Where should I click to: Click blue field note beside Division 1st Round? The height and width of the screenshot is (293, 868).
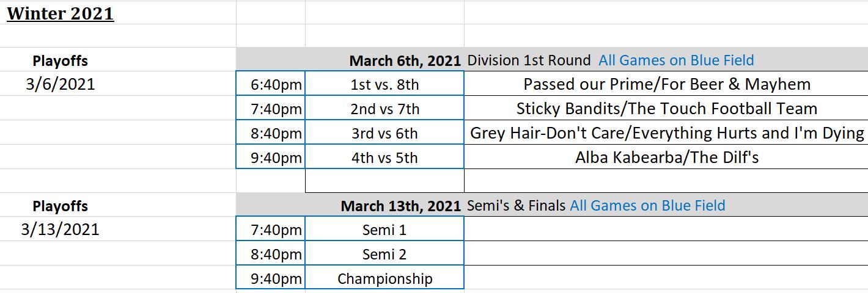[676, 60]
